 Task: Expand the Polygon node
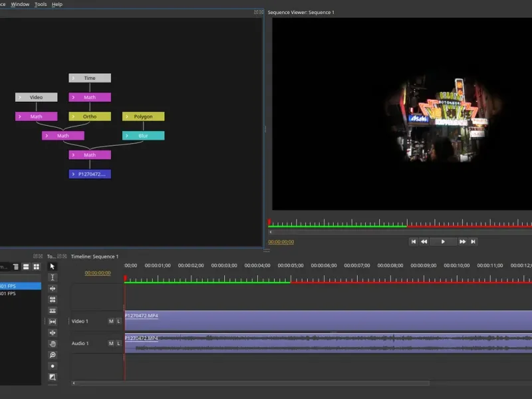pyautogui.click(x=126, y=116)
